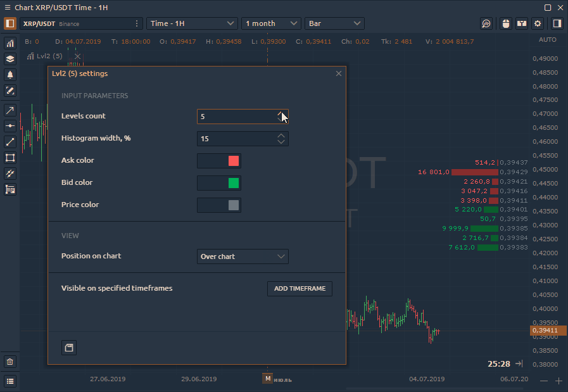Open the chart layout icon beside the gear
The width and height of the screenshot is (568, 392).
(522, 23)
